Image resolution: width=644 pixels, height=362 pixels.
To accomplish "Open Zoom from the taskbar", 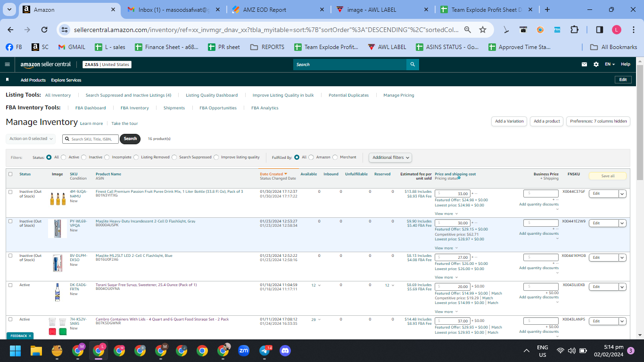I will pos(244,351).
